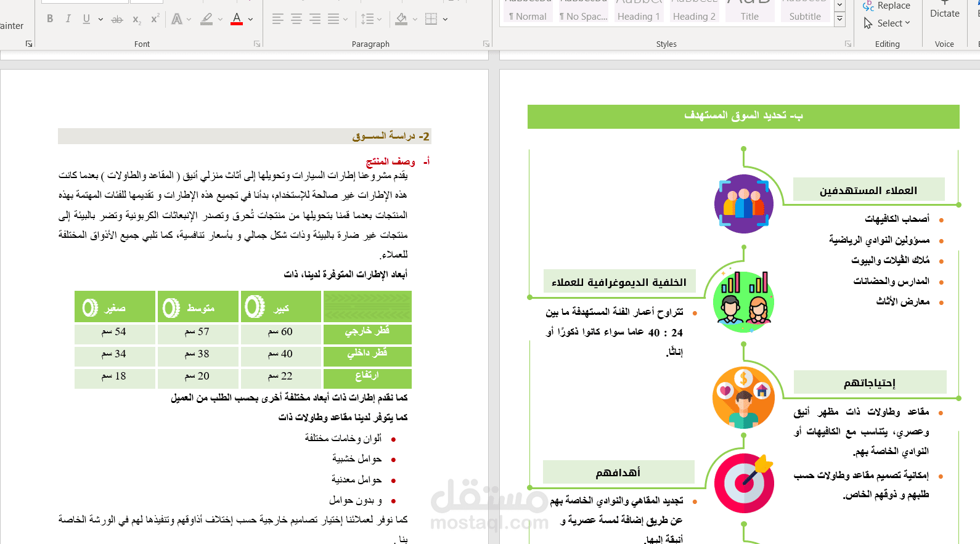Toggle bold formatting
Screen dimensions: 980x544
tap(50, 19)
